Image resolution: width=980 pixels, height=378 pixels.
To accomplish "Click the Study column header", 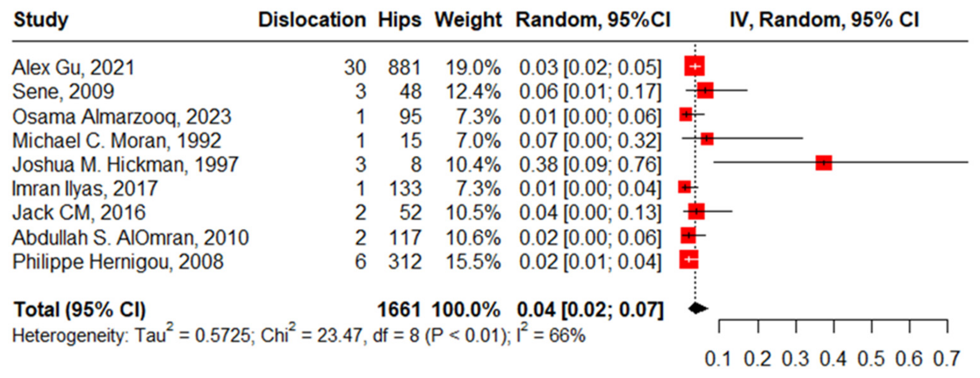I will click(41, 20).
